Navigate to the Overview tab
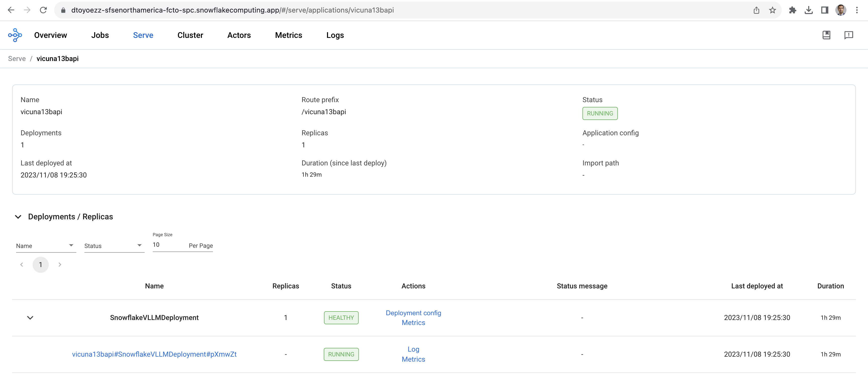Image resolution: width=868 pixels, height=383 pixels. (50, 35)
